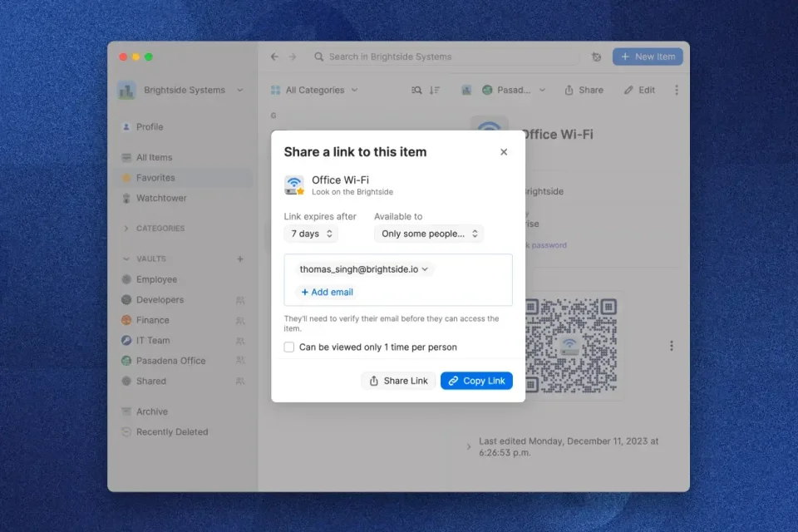This screenshot has height=532, width=798.
Task: Click the Archive box icon
Action: (126, 411)
